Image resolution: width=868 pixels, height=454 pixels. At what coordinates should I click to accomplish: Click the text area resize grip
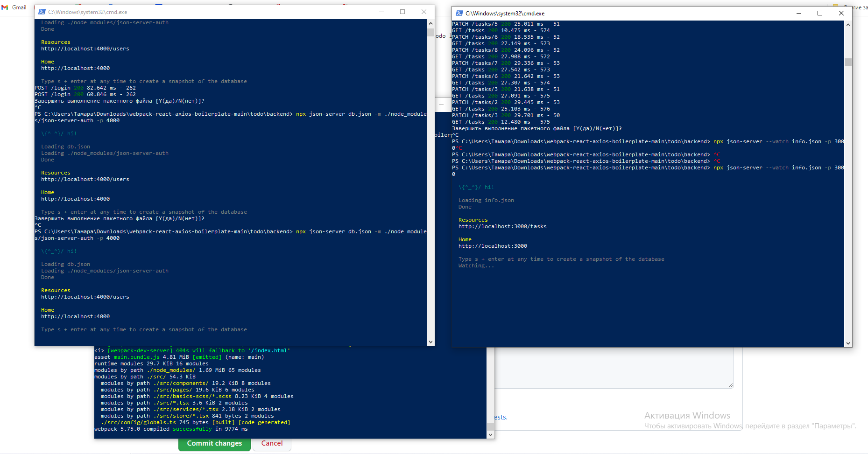click(731, 385)
